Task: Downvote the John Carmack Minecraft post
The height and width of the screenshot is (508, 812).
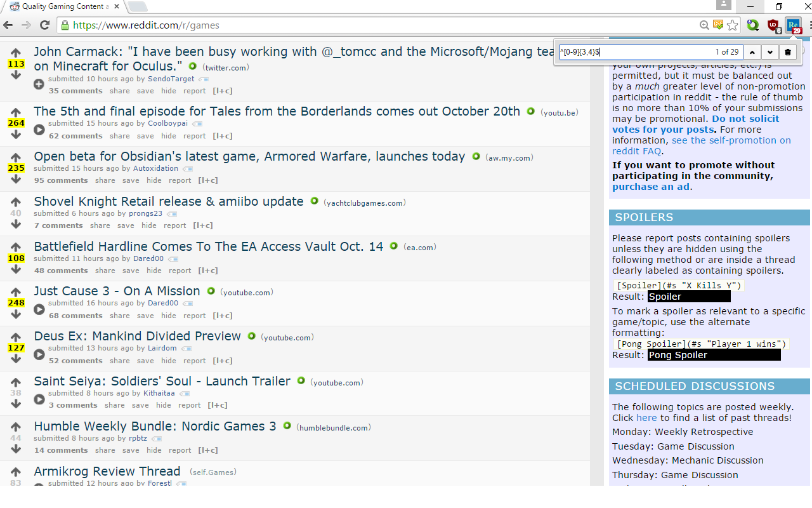Action: pos(16,74)
